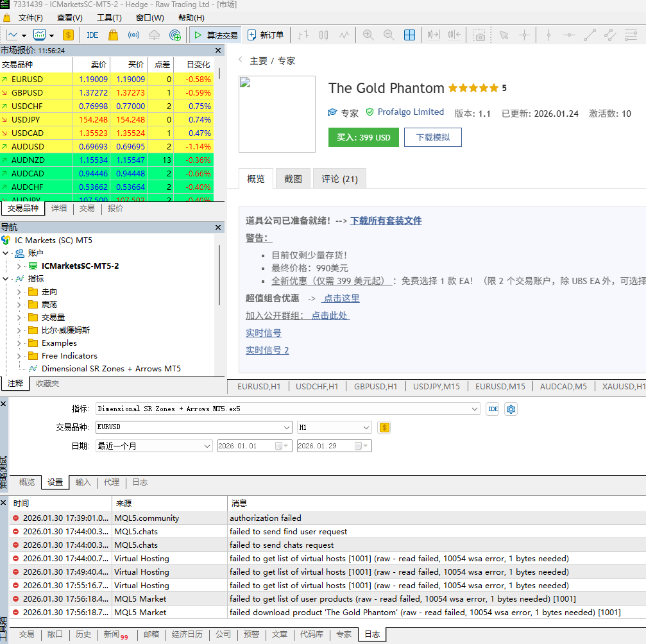Open the Market shopping bag icon

click(114, 35)
